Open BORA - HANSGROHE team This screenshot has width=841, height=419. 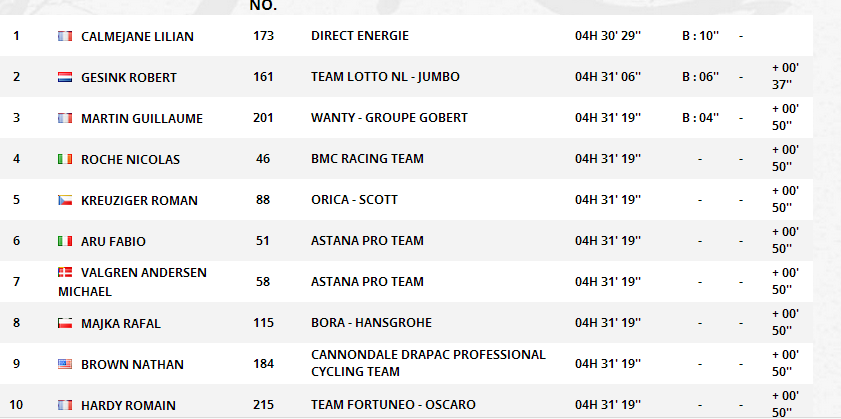coord(371,322)
